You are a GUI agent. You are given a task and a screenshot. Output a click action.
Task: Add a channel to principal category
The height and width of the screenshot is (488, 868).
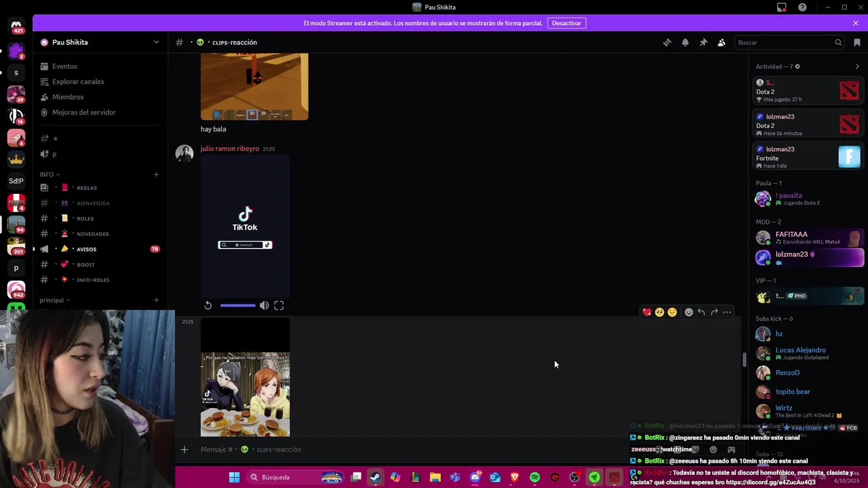[156, 300]
